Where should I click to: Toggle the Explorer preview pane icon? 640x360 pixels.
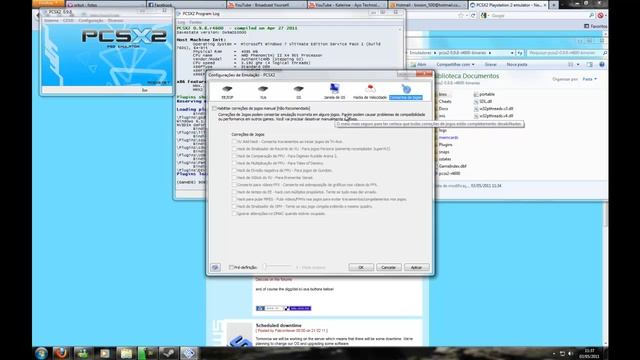click(589, 64)
